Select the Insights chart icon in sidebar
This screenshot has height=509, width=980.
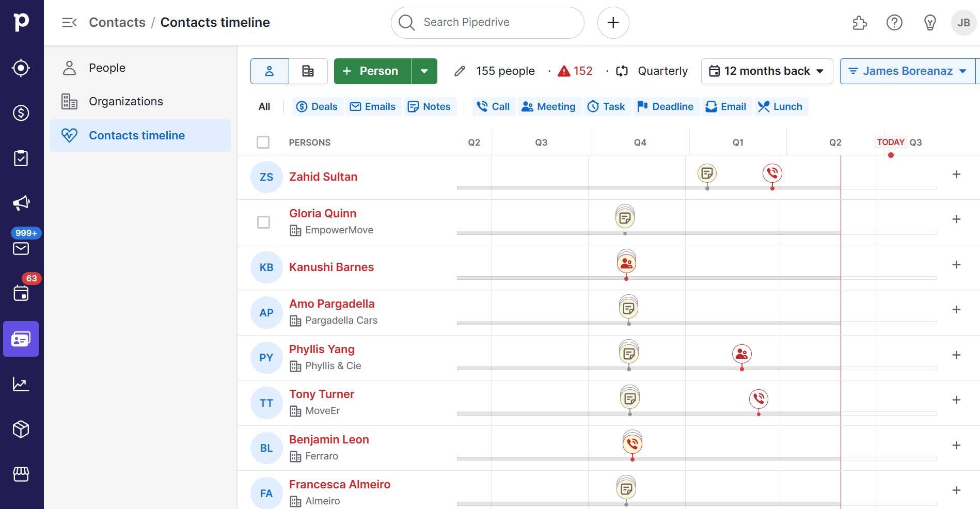tap(21, 384)
